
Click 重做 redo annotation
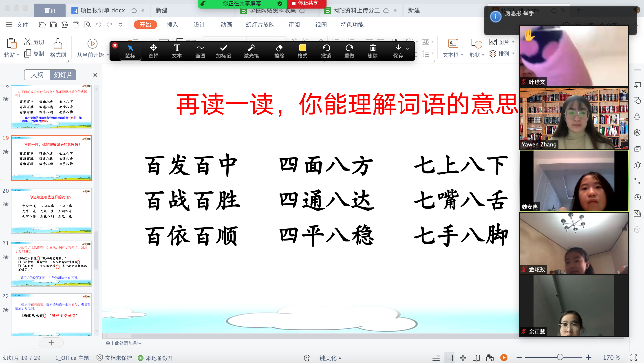[x=349, y=51]
